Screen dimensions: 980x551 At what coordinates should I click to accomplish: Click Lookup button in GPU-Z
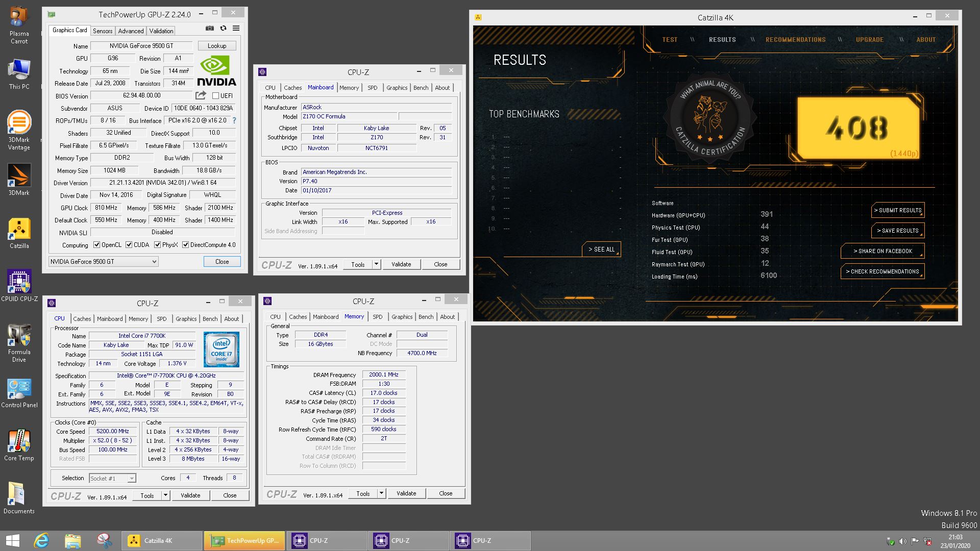click(x=217, y=46)
